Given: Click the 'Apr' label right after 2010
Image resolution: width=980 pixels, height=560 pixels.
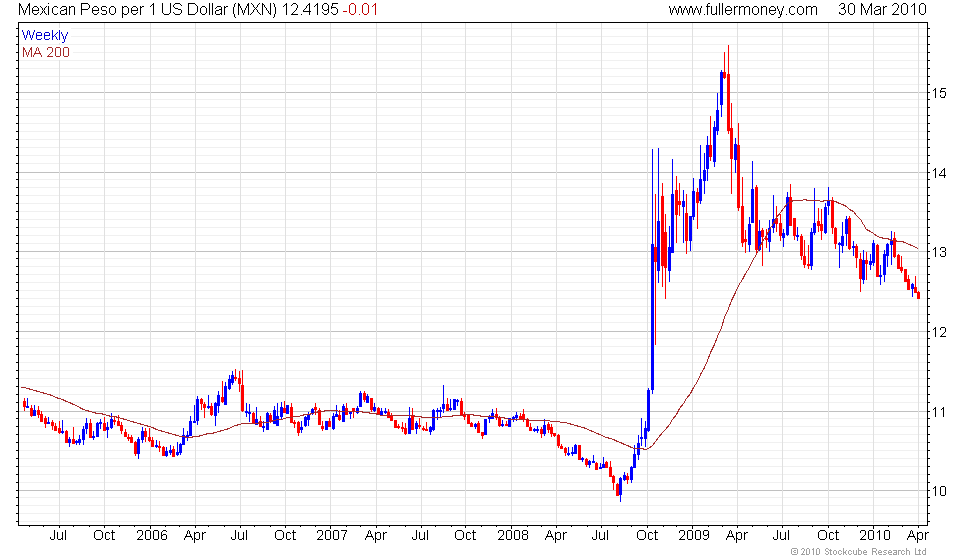Looking at the screenshot, I should [918, 536].
